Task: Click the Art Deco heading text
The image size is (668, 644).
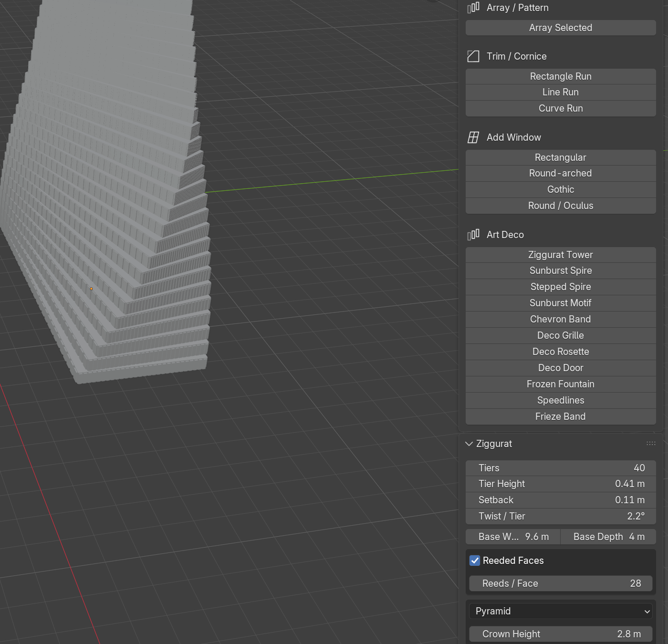Action: coord(505,235)
